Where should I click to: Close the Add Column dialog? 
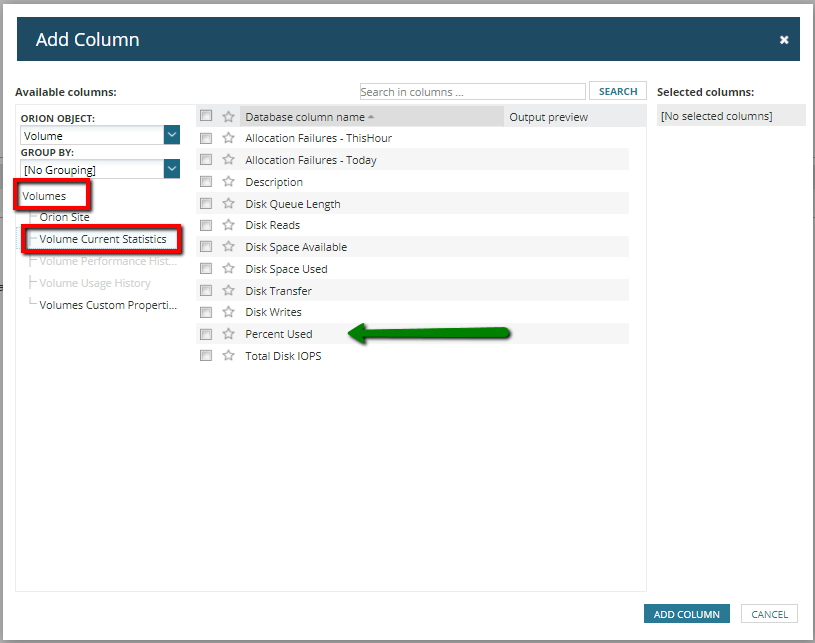coord(784,40)
